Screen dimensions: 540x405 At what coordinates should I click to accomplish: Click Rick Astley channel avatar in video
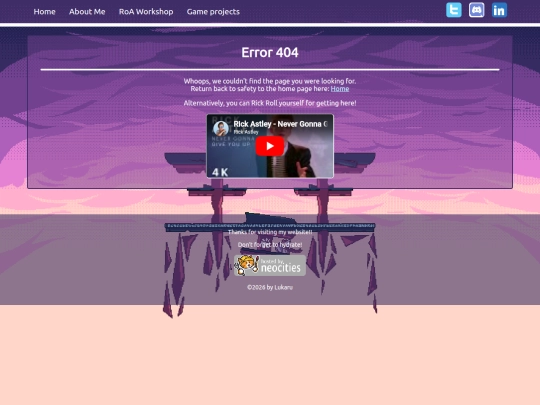[221, 128]
